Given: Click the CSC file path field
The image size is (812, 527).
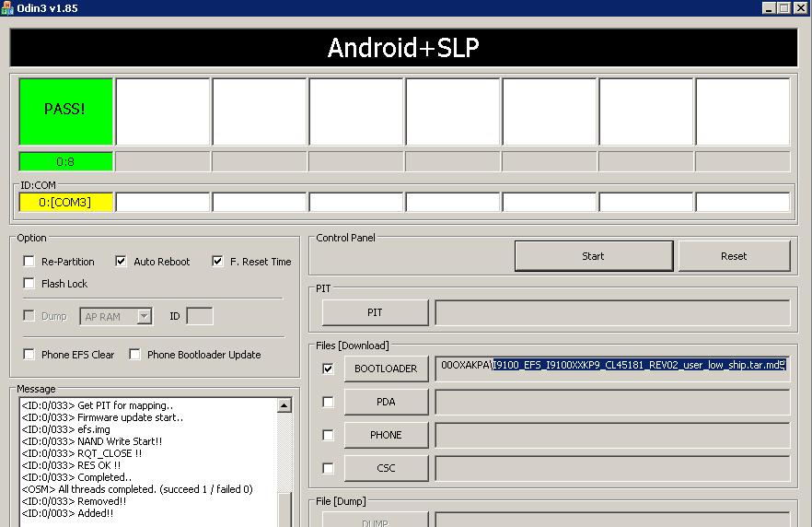Looking at the screenshot, I should pyautogui.click(x=612, y=468).
